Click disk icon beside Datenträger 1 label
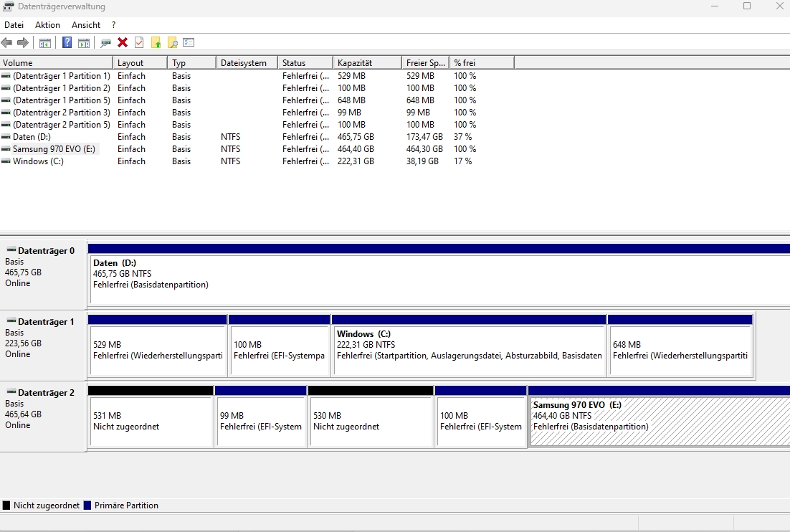This screenshot has width=790, height=532. (x=11, y=321)
